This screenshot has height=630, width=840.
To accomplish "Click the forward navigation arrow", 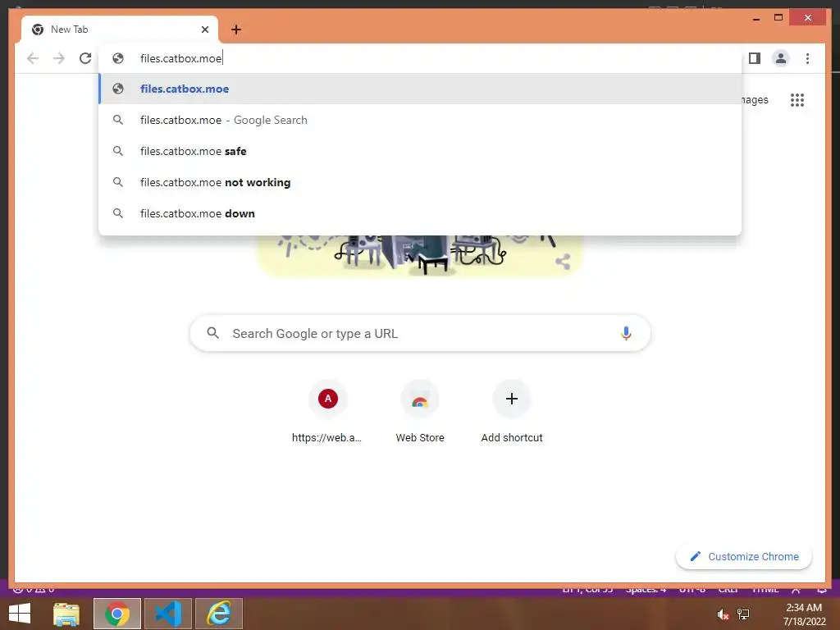I will (x=59, y=58).
